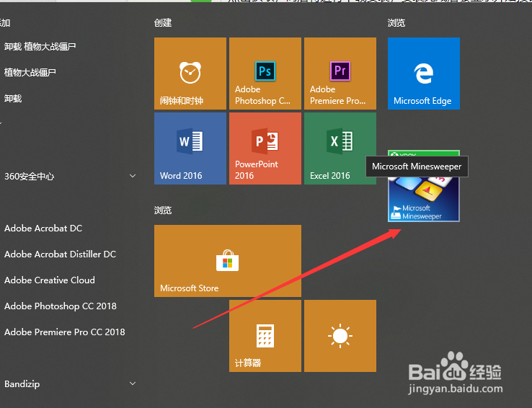Open the PowerPoint 2016 tile
The width and height of the screenshot is (532, 408).
(265, 148)
